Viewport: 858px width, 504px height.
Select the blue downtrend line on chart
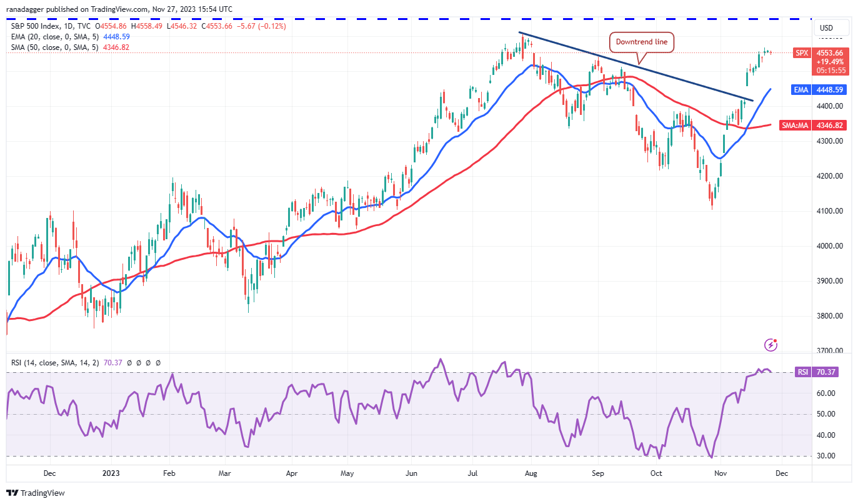point(636,66)
